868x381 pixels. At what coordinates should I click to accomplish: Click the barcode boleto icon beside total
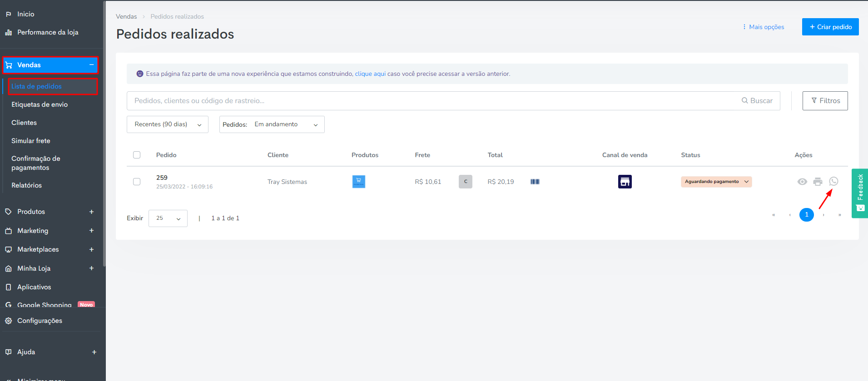click(535, 182)
